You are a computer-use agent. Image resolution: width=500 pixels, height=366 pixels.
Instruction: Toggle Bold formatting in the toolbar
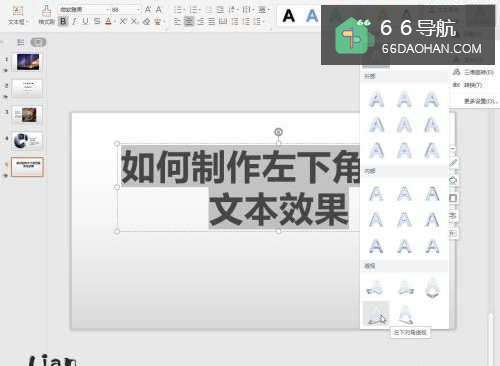click(x=63, y=22)
